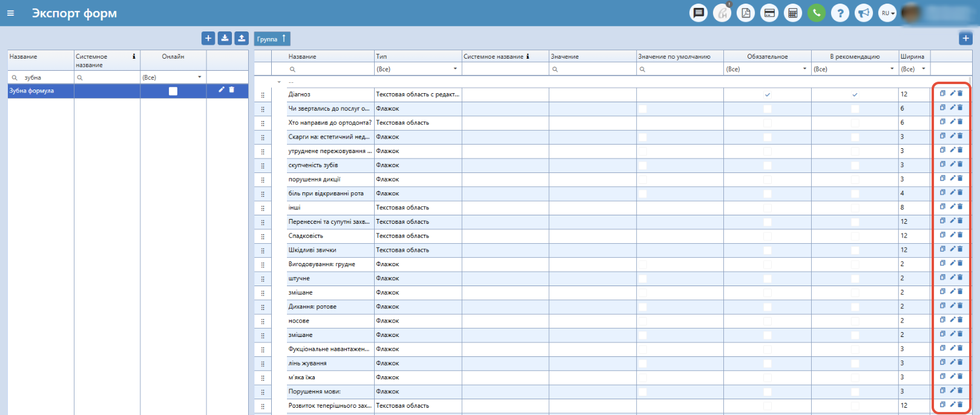Screen dimensions: 980x415
Task: Open the signature icon with alert badge
Action: [722, 13]
